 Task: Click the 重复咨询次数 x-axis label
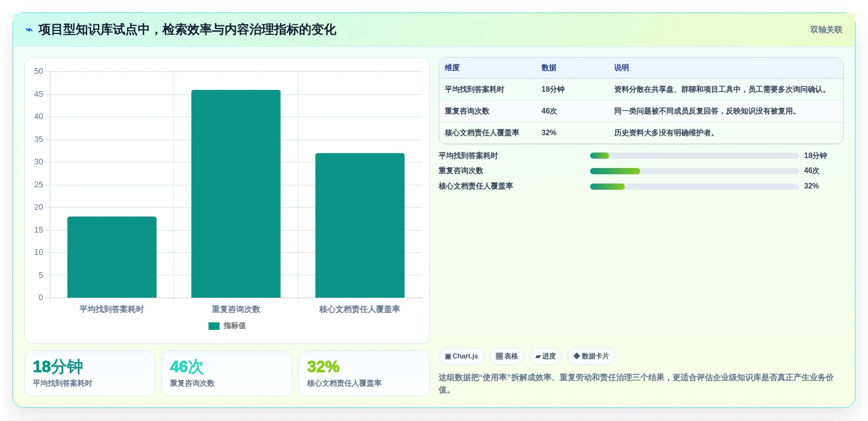(236, 309)
